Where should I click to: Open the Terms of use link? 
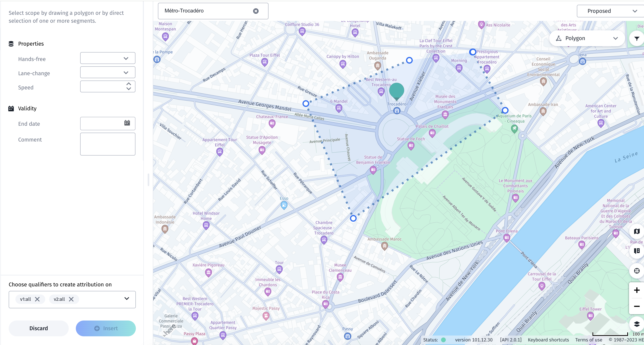pos(589,340)
